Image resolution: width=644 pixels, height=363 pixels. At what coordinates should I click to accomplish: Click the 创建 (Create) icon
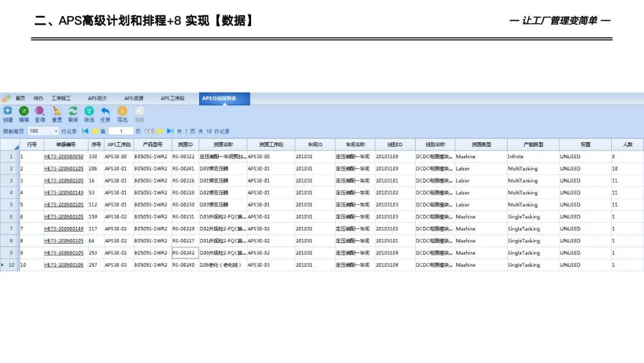(8, 111)
